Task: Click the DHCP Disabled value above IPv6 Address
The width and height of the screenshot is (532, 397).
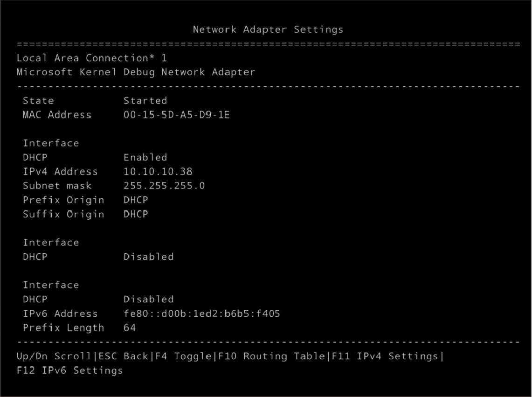Action: pos(149,299)
